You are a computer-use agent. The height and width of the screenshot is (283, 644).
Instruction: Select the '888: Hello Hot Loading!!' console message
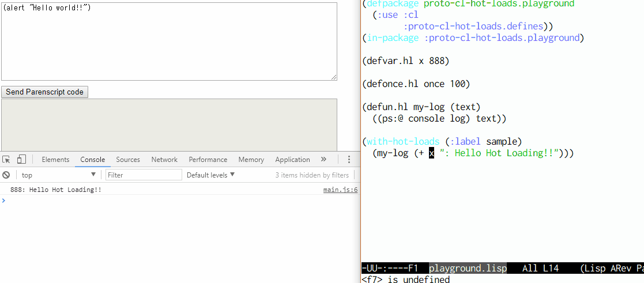56,190
